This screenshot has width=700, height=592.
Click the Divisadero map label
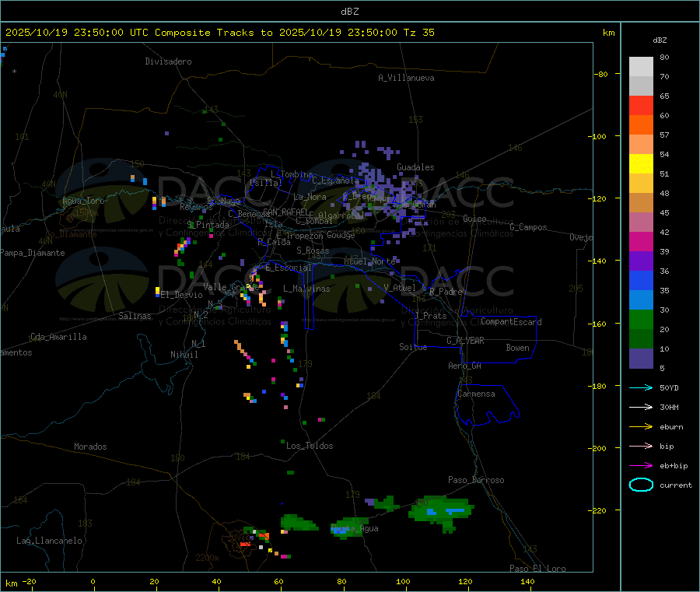(x=168, y=61)
